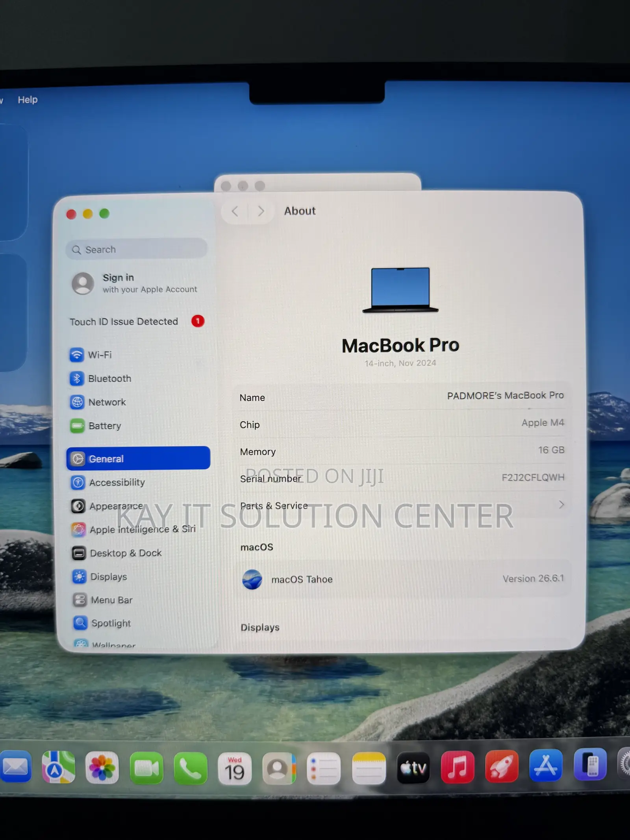Image resolution: width=630 pixels, height=840 pixels.
Task: Launch Phone app from the Dock
Action: 191,768
